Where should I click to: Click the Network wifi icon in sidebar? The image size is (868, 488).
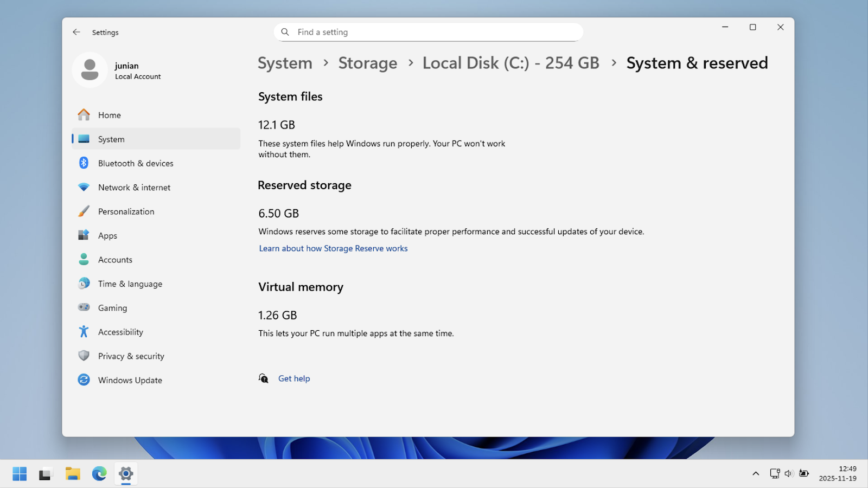(x=84, y=187)
